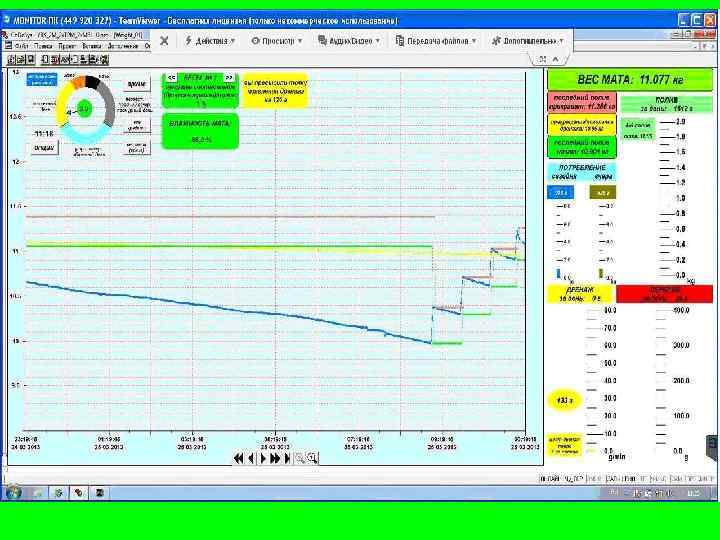Click the отдых button
The image size is (720, 540).
44,148
